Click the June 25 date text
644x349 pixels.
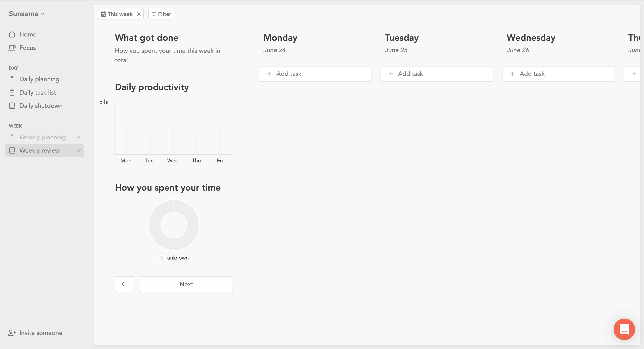[x=396, y=50]
